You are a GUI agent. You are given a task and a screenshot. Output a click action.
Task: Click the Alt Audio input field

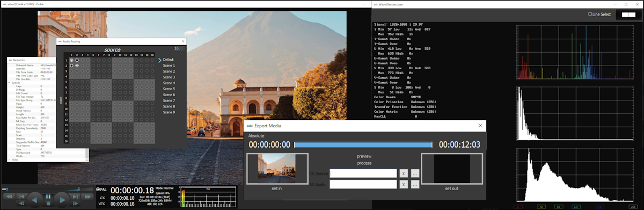tap(363, 184)
